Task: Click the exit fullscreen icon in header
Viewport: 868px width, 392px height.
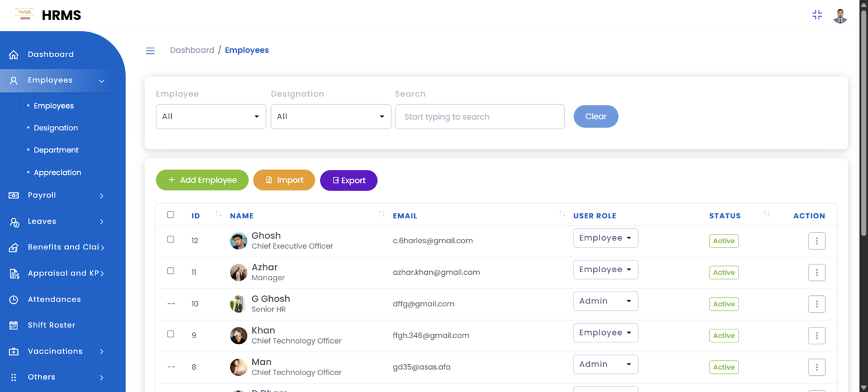Action: point(817,15)
